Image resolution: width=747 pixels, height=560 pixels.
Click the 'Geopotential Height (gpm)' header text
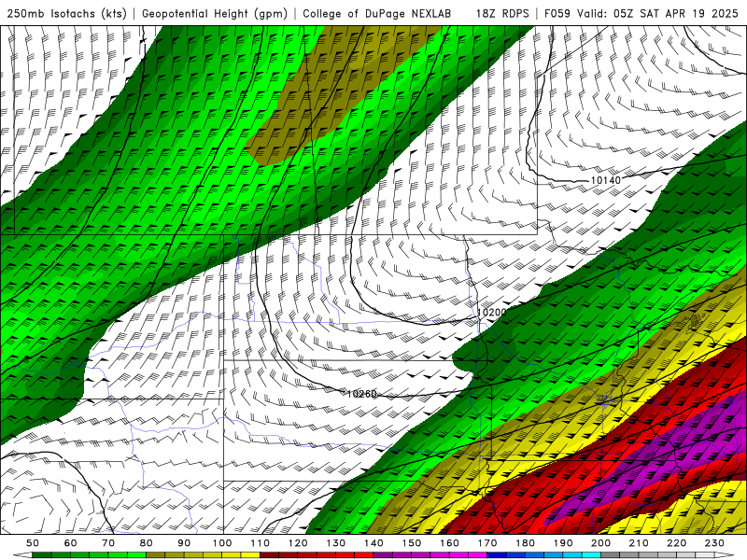215,13
